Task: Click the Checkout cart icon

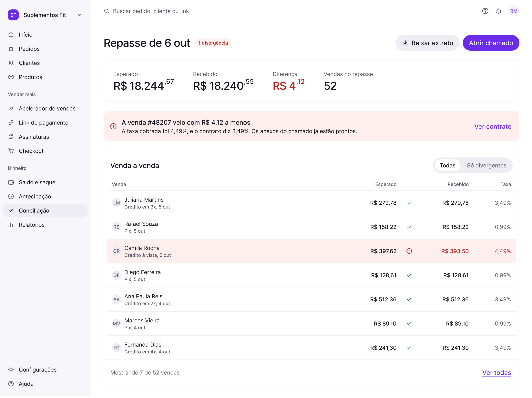Action: (x=11, y=151)
